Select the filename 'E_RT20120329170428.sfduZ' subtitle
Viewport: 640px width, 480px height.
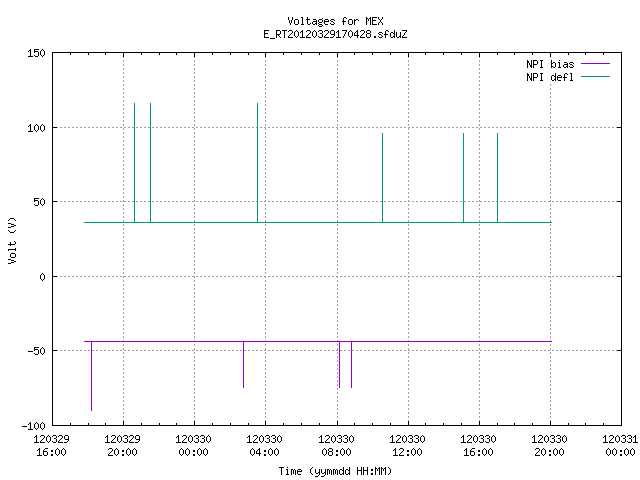335,34
